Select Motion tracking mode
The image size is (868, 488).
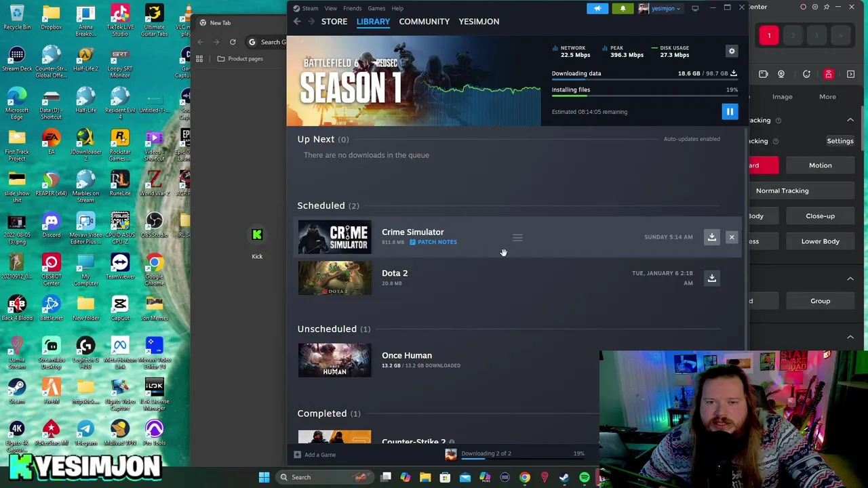coord(820,165)
